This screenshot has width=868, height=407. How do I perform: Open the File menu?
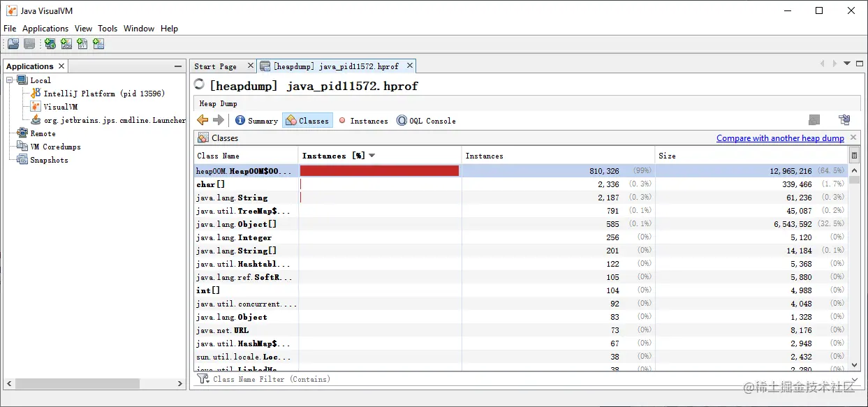pyautogui.click(x=10, y=29)
